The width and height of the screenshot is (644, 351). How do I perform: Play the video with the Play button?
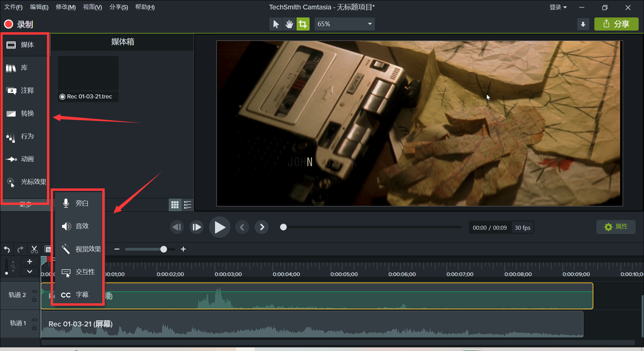(219, 227)
